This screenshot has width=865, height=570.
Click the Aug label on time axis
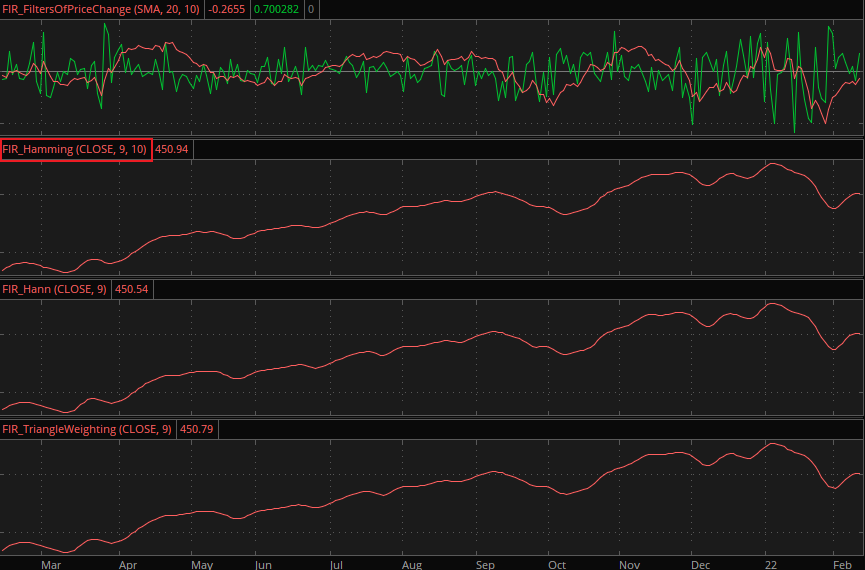tap(411, 563)
